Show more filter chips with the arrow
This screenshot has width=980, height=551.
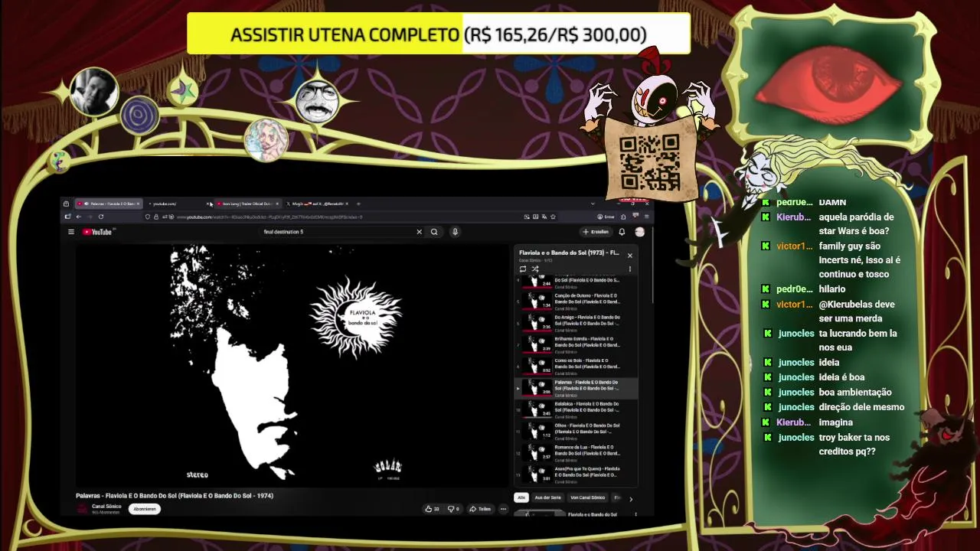tap(631, 499)
